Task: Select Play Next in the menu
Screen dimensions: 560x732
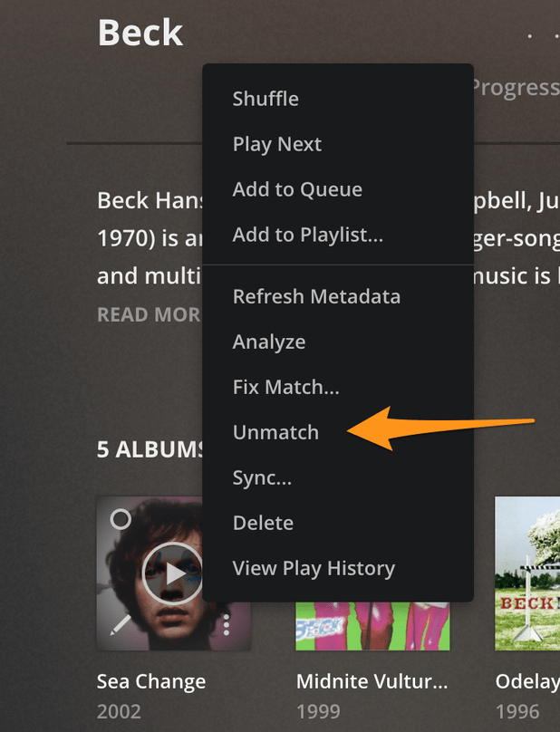Action: (x=338, y=144)
